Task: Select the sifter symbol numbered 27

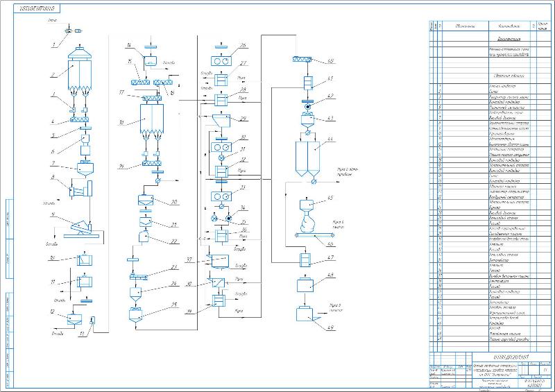Action: pyautogui.click(x=221, y=79)
